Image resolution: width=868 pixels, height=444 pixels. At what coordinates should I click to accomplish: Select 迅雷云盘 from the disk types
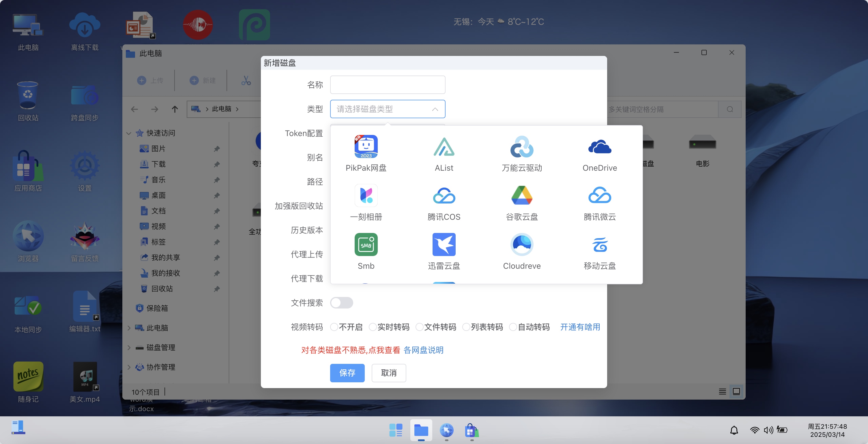pyautogui.click(x=444, y=251)
